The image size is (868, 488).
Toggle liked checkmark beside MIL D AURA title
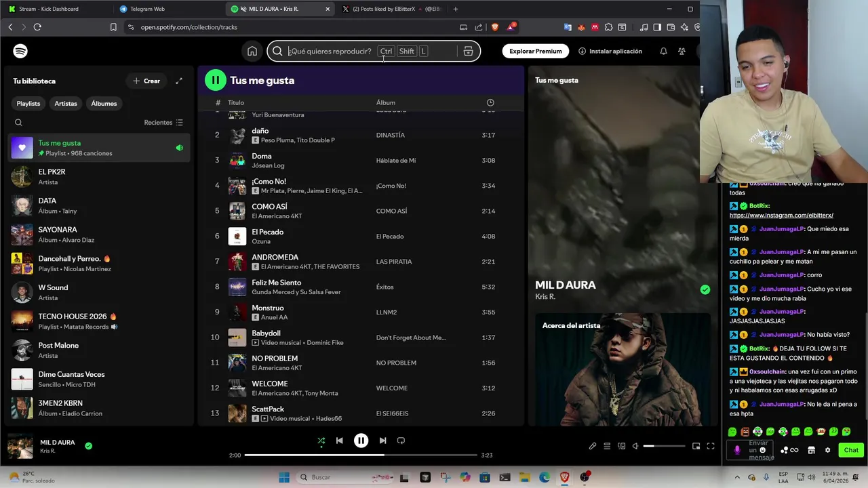[705, 289]
